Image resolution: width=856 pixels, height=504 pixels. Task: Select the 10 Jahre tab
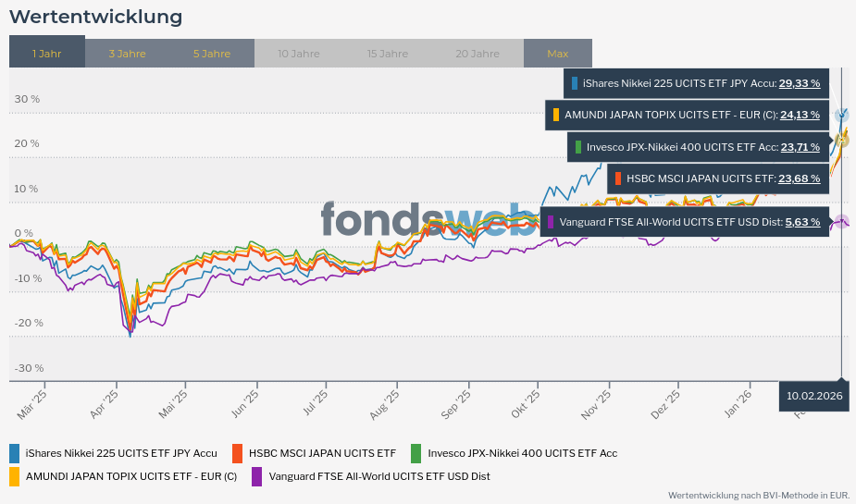point(299,54)
